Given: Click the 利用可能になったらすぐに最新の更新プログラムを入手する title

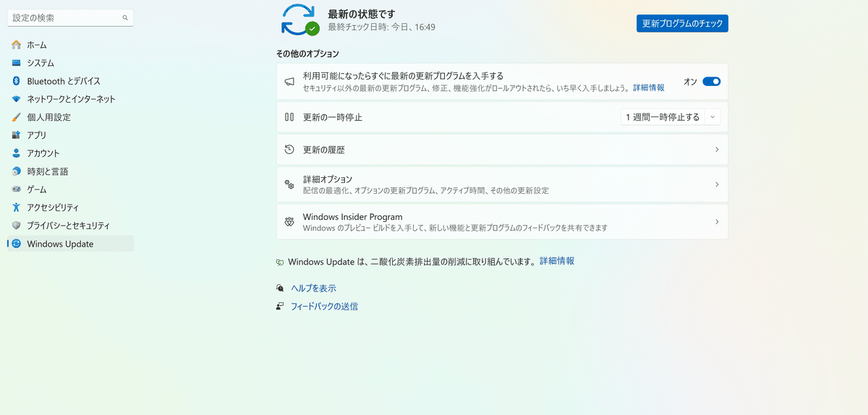Looking at the screenshot, I should tap(403, 75).
